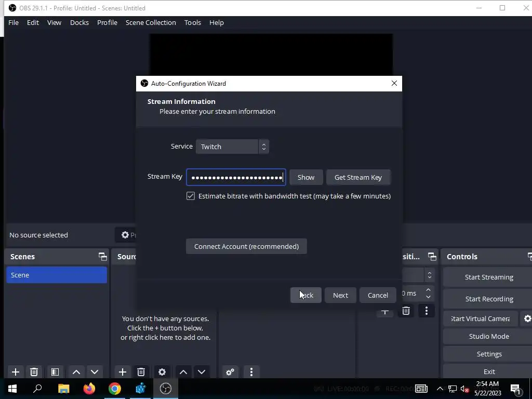
Task: Show hidden system tray icons chevron
Action: (440, 389)
